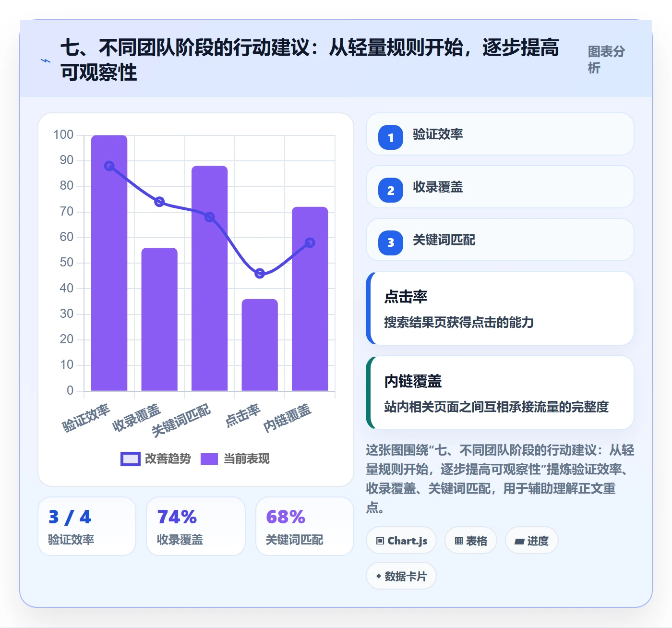672x628 pixels.
Task: Click the page title starting with 七、不同团队阶段
Action: [x=310, y=60]
